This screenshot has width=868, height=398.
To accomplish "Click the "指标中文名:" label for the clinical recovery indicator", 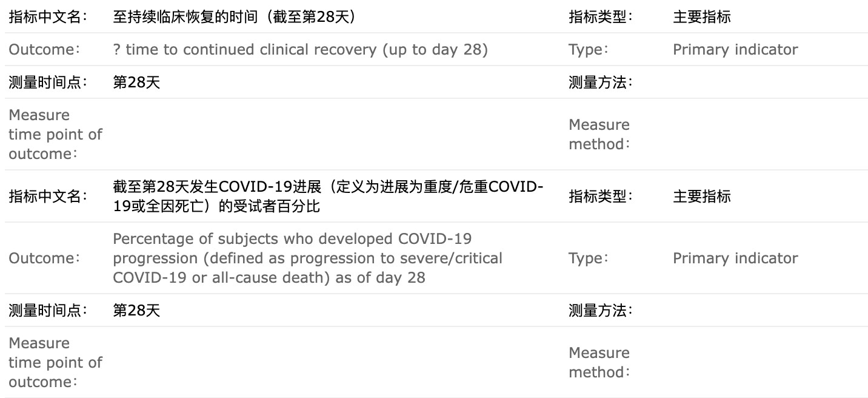I will (x=48, y=16).
